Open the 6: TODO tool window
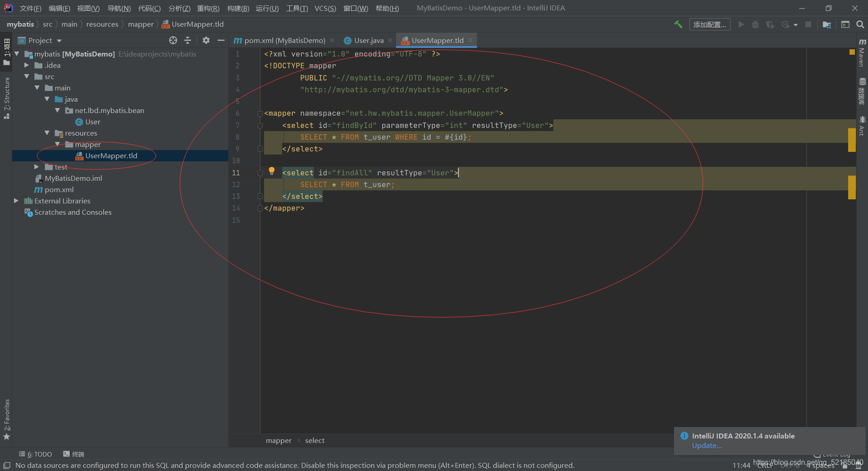 [36, 454]
